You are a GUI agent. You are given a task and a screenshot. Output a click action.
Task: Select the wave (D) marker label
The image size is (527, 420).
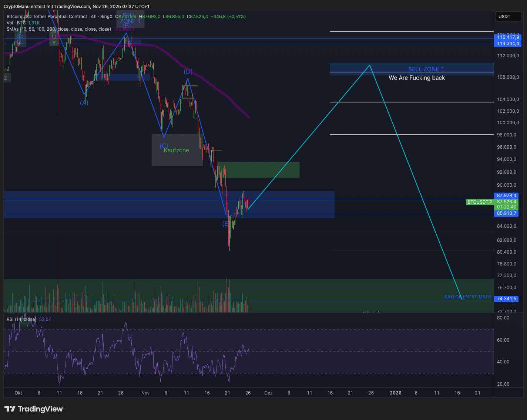[188, 71]
